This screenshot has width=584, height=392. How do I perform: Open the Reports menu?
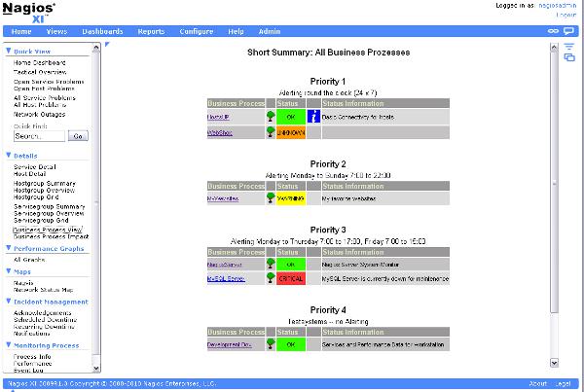coord(151,31)
